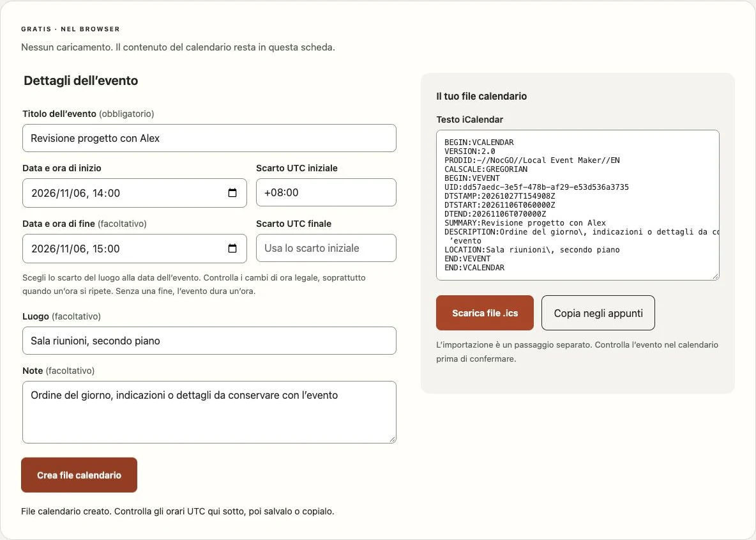Image resolution: width=756 pixels, height=540 pixels.
Task: Grab the Note textarea resize handle
Action: point(393,440)
